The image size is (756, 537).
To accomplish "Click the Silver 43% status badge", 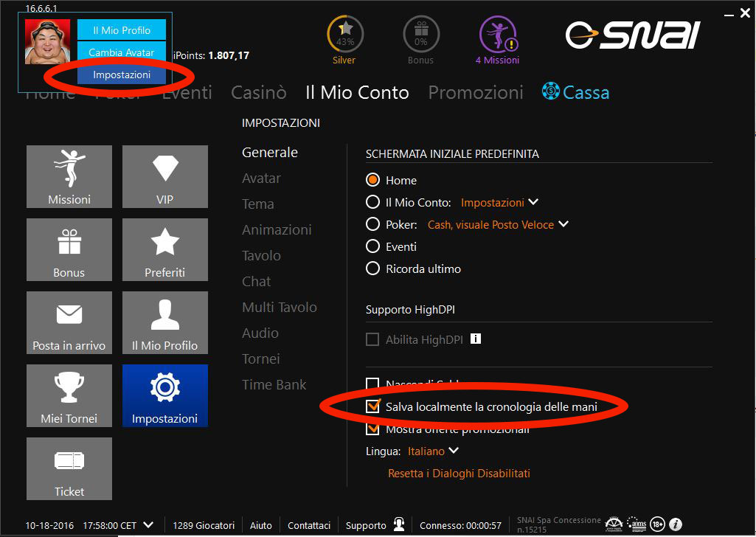I will [x=344, y=40].
